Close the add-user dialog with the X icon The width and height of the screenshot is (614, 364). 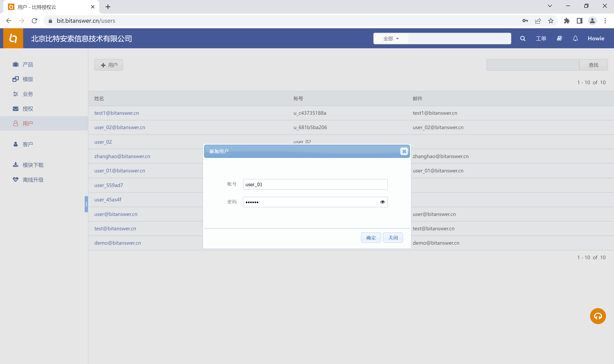pyautogui.click(x=404, y=151)
